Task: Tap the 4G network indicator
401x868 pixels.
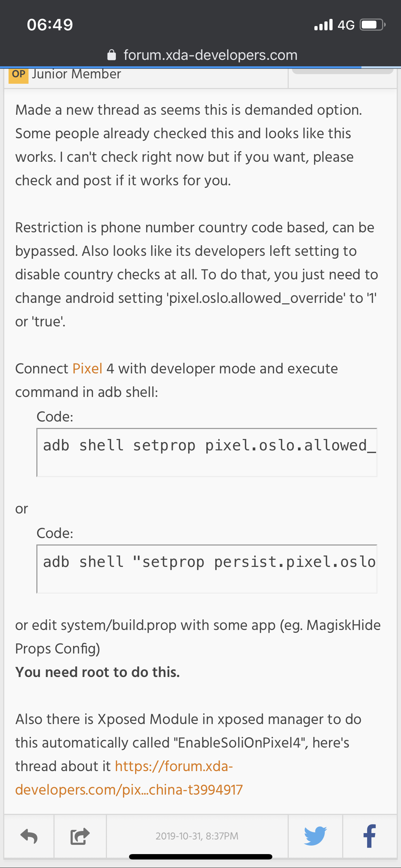Action: point(346,25)
